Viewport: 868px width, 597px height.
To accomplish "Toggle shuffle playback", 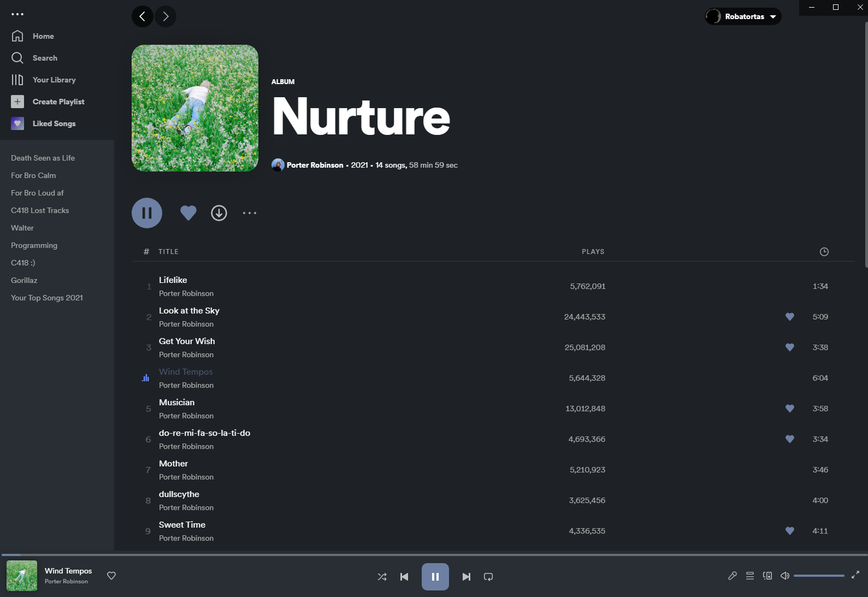I will pos(382,577).
